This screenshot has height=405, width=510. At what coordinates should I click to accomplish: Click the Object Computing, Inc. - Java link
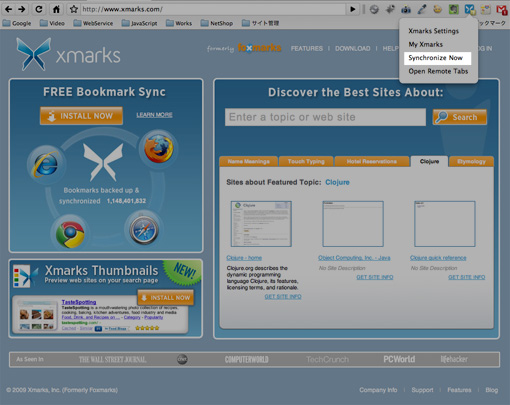pyautogui.click(x=354, y=258)
